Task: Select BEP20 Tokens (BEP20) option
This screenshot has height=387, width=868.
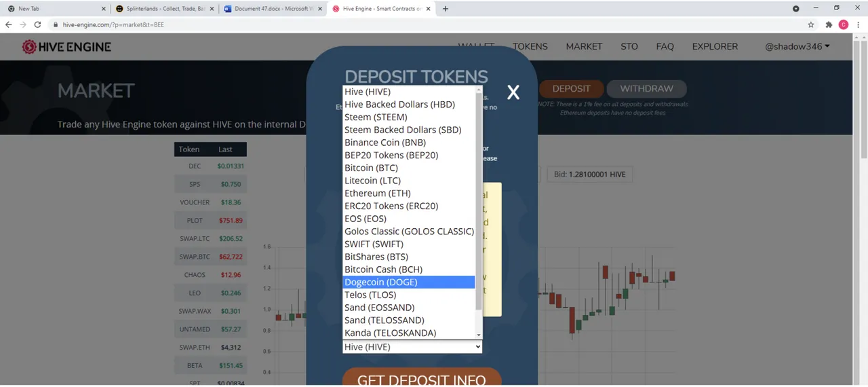Action: tap(409, 155)
